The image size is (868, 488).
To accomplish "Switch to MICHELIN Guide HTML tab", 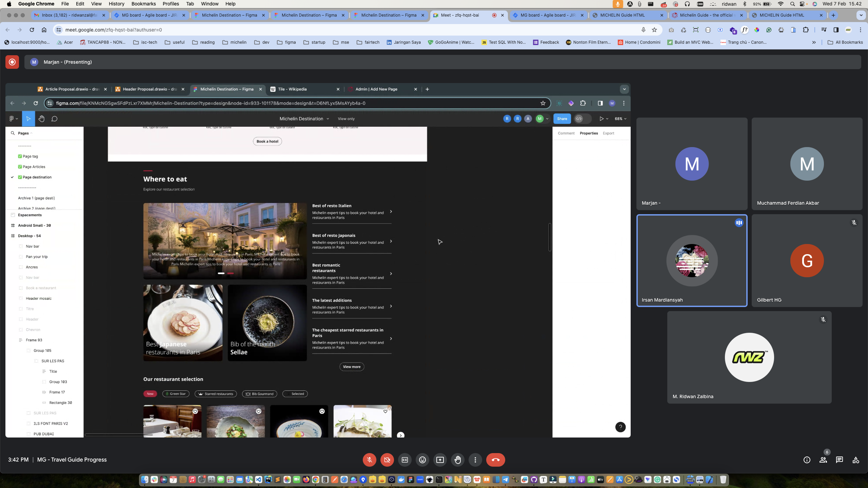I will pyautogui.click(x=622, y=15).
